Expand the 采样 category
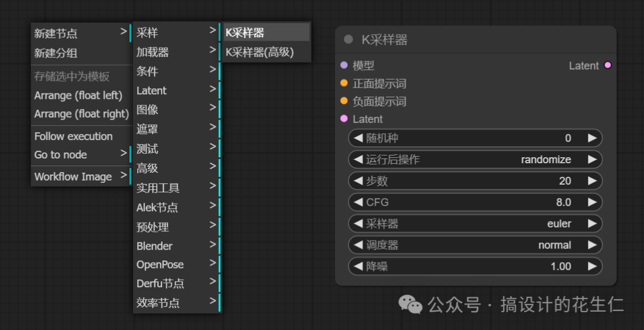 pyautogui.click(x=178, y=32)
